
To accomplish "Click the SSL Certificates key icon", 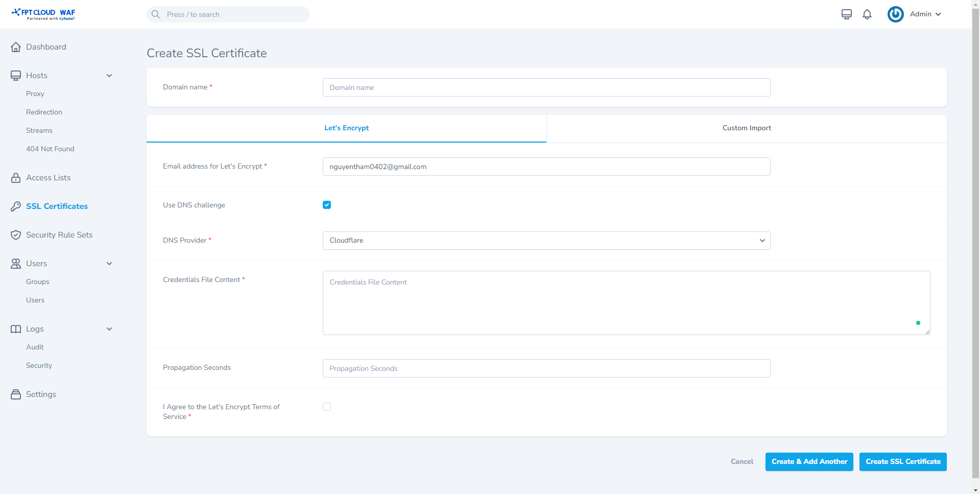I will click(x=16, y=206).
